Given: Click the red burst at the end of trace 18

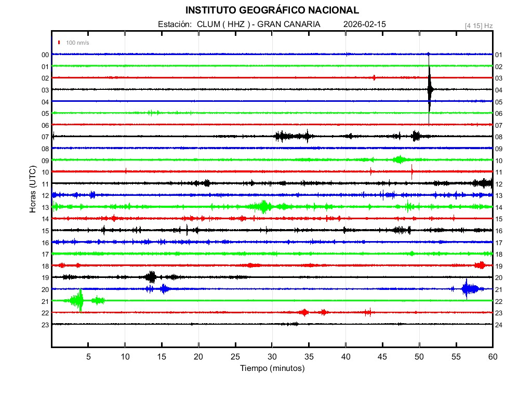Looking at the screenshot, I should click(481, 265).
